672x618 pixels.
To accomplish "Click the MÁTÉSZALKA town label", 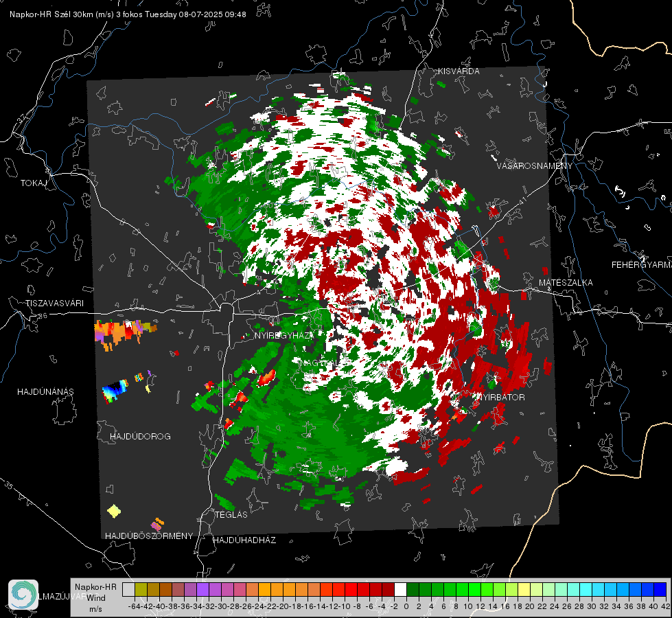I will coord(566,283).
